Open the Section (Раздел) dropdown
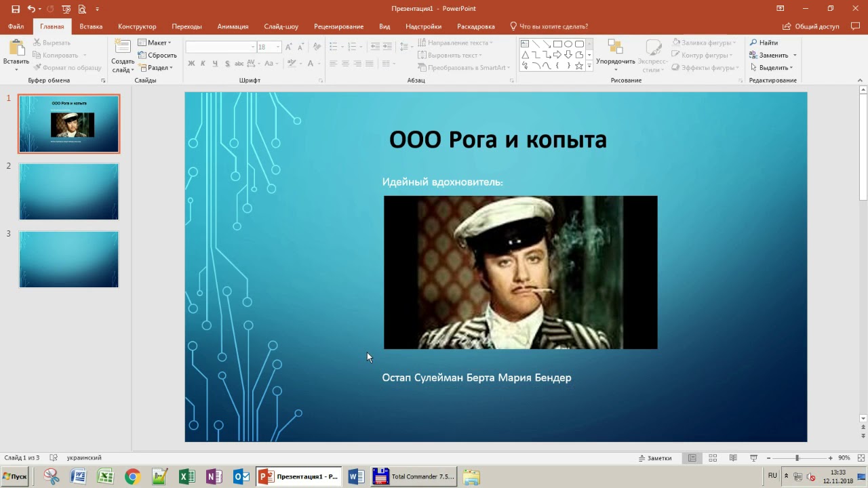The image size is (868, 488). (x=156, y=68)
